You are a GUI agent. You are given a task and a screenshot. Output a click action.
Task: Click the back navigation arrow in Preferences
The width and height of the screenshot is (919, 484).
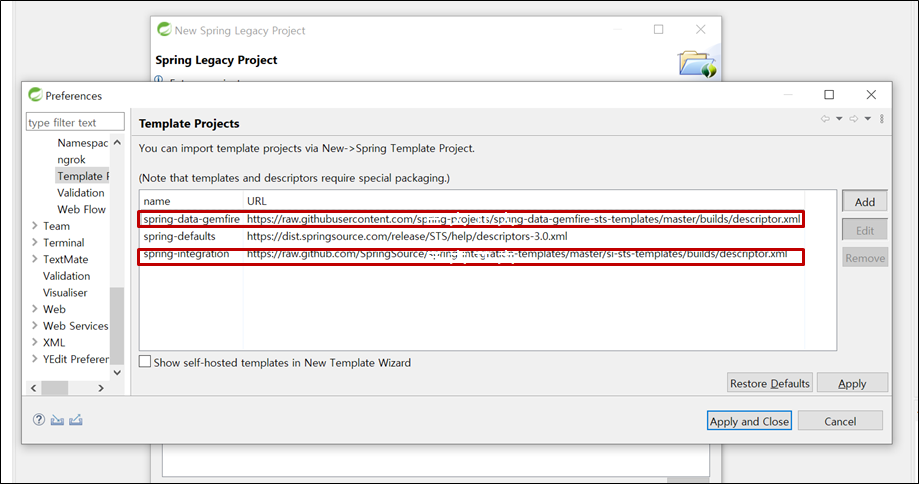click(x=825, y=119)
